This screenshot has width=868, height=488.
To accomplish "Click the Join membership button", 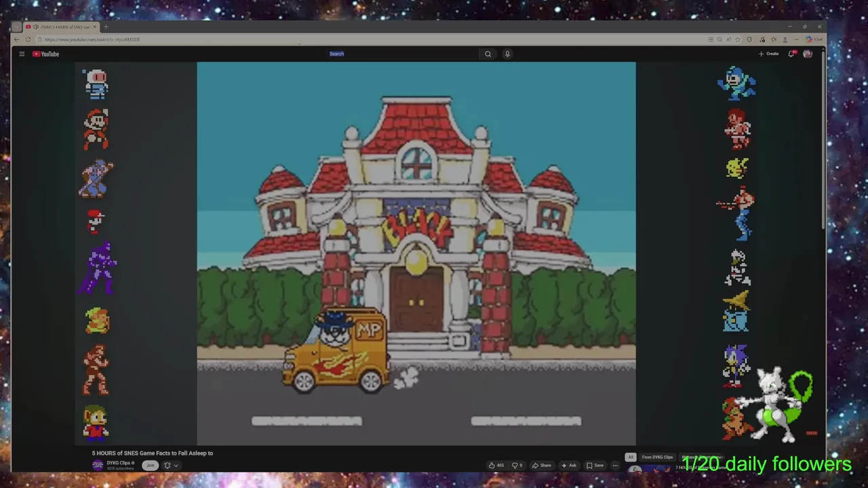I will [x=151, y=465].
